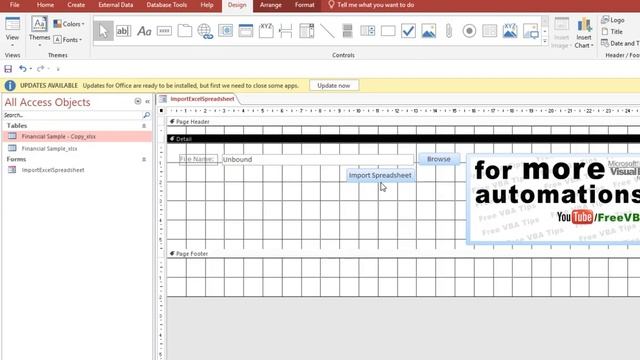This screenshot has width=640, height=360.
Task: Select the Import Spreadsheet button on form
Action: [x=380, y=176]
